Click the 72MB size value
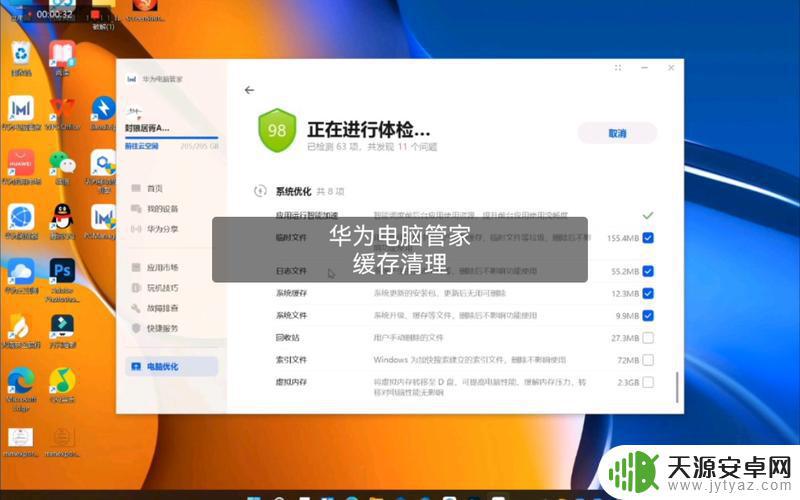Screen dimensions: 800x500 (628, 360)
